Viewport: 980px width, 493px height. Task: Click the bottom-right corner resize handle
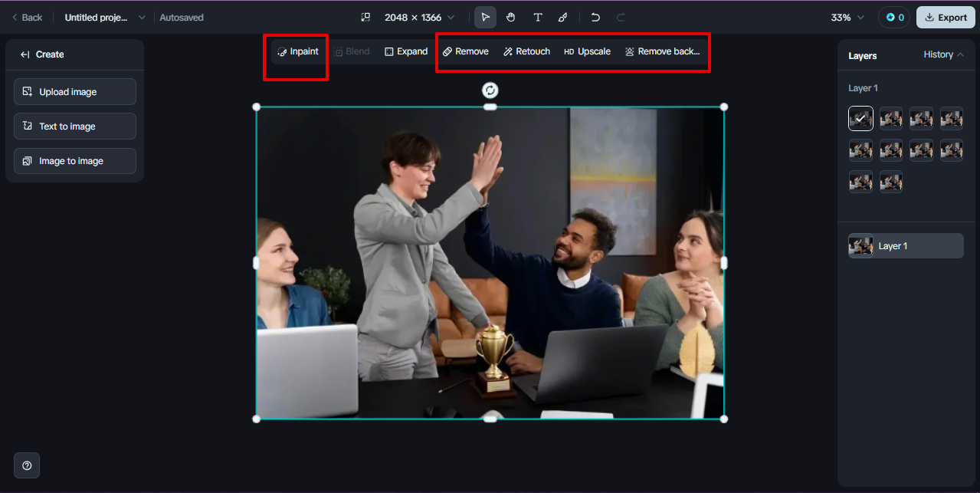click(x=724, y=419)
